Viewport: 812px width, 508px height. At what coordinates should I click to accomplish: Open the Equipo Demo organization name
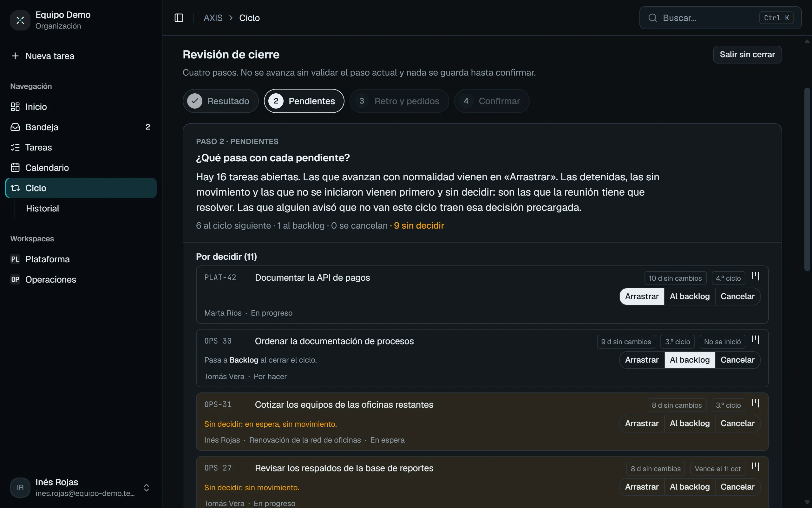coord(63,15)
